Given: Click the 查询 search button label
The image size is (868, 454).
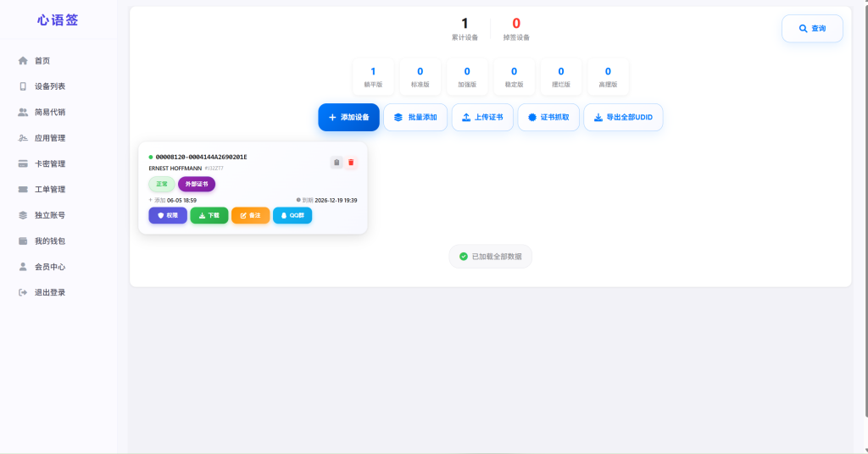Looking at the screenshot, I should tap(819, 29).
